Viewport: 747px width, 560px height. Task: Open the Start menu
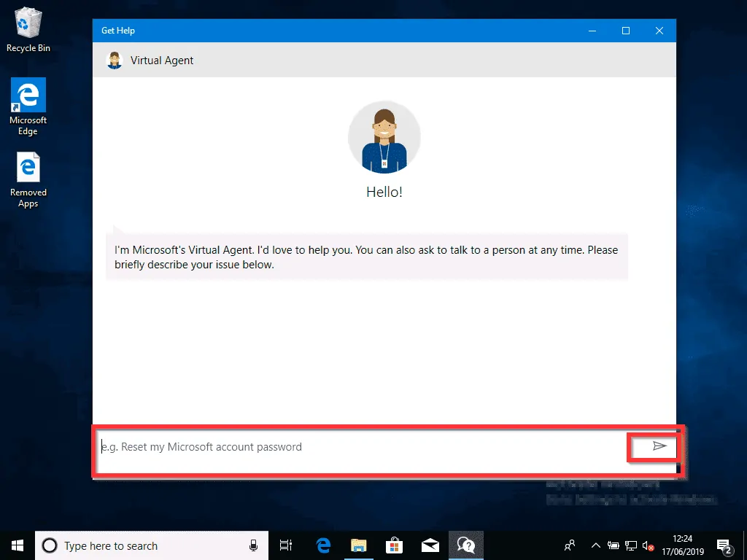point(16,545)
